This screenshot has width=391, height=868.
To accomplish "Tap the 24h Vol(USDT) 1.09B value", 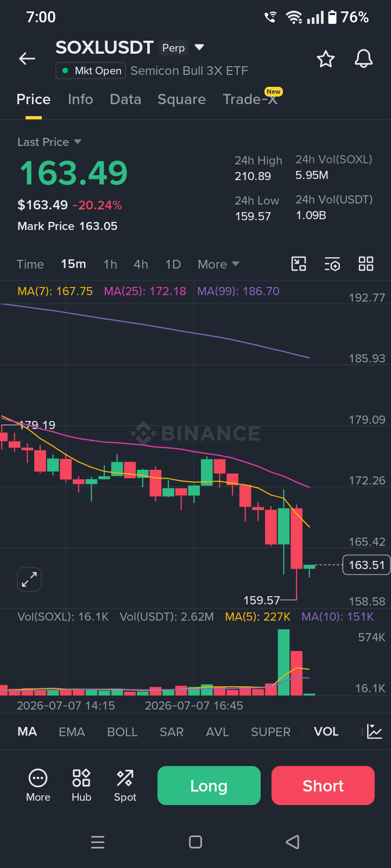I will 311,215.
